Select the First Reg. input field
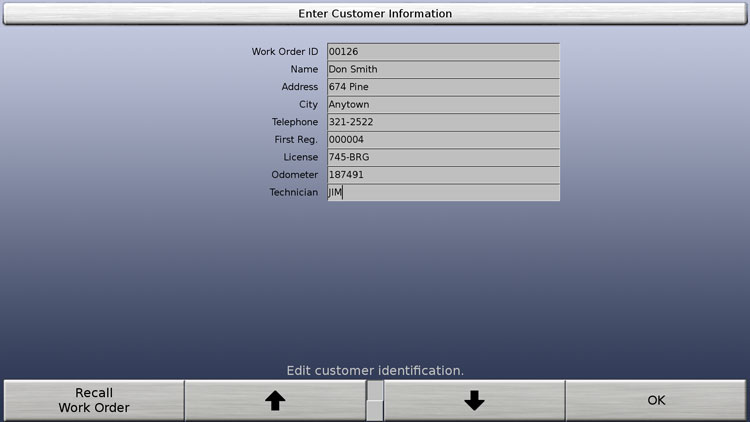Viewport: 750px width, 422px height. click(442, 140)
